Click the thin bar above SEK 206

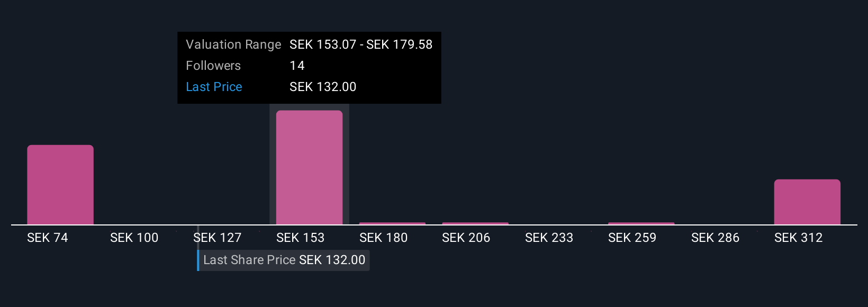[x=475, y=223]
